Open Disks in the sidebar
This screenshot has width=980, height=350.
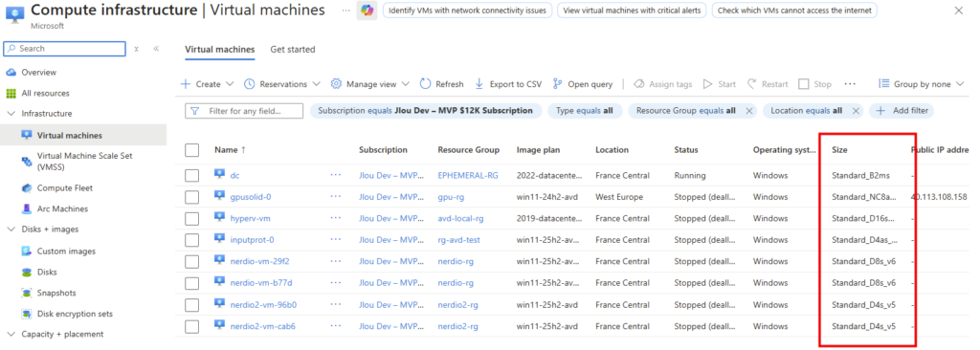point(47,272)
